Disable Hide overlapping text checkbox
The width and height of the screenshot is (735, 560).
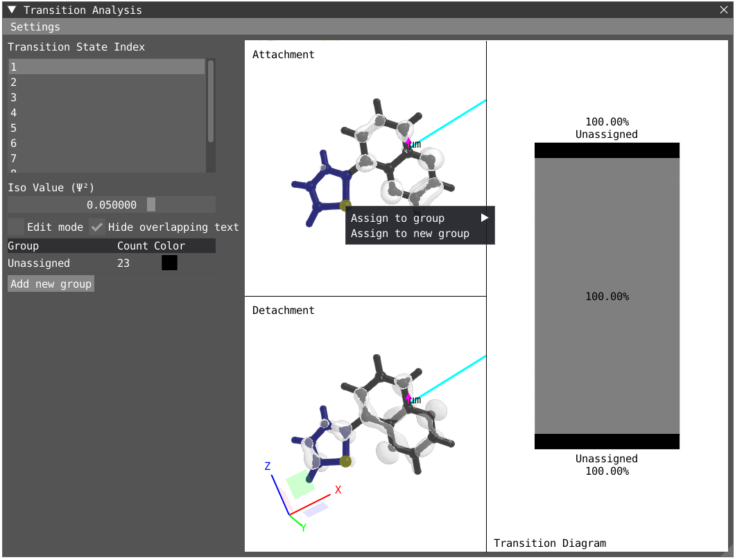[97, 227]
